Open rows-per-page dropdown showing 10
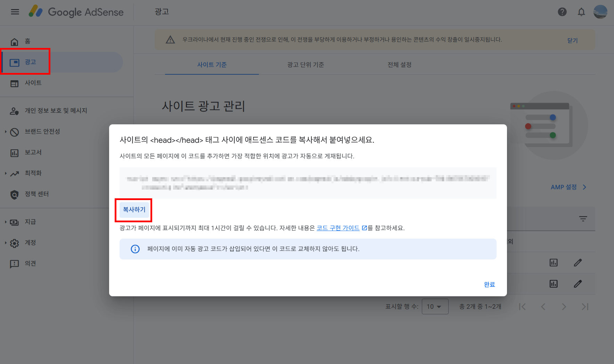Image resolution: width=614 pixels, height=364 pixels. [x=435, y=307]
